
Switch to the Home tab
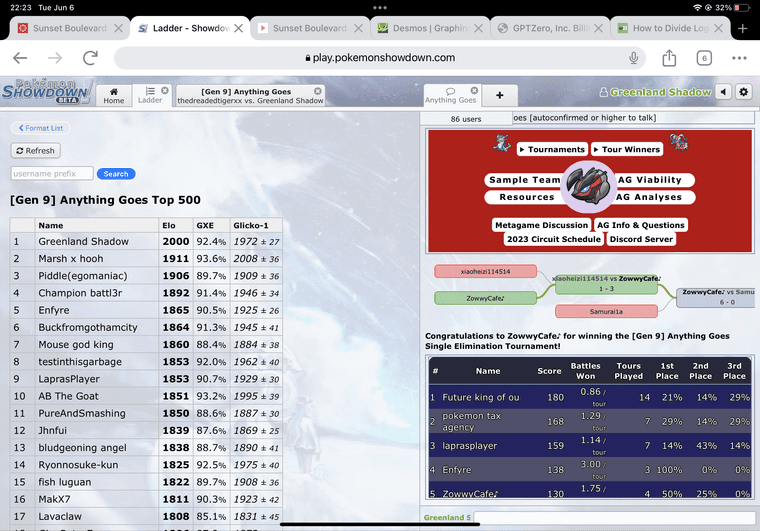tap(114, 96)
